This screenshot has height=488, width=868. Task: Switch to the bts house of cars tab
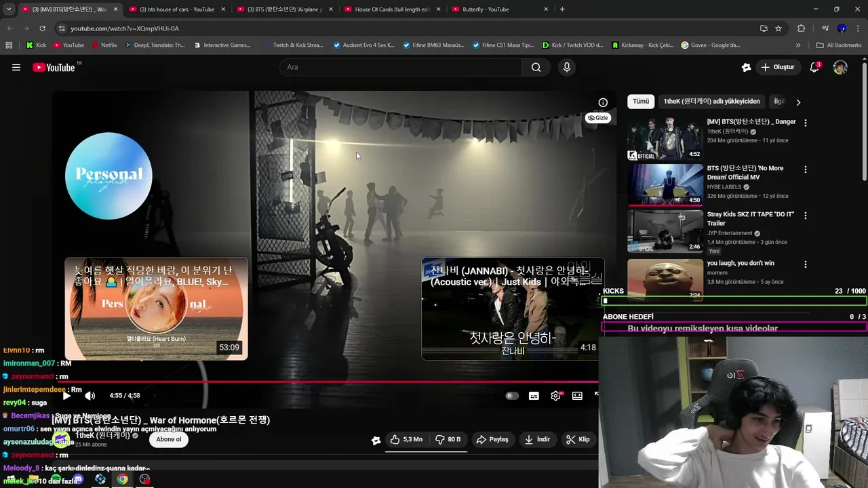pos(176,9)
